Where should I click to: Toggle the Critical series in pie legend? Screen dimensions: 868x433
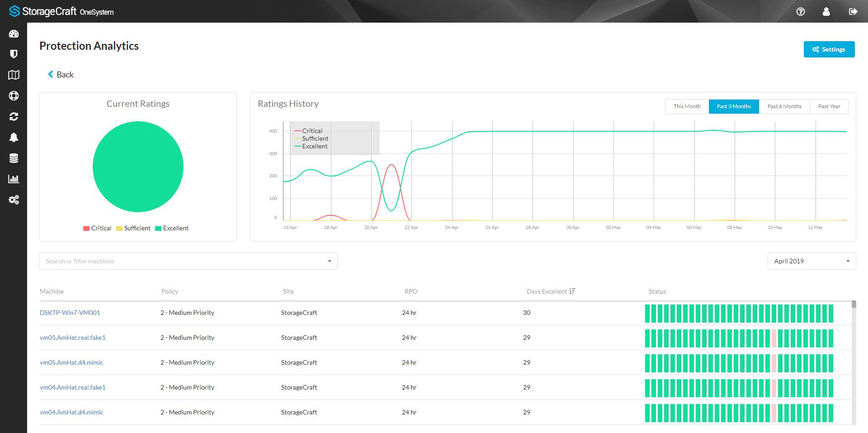[97, 228]
